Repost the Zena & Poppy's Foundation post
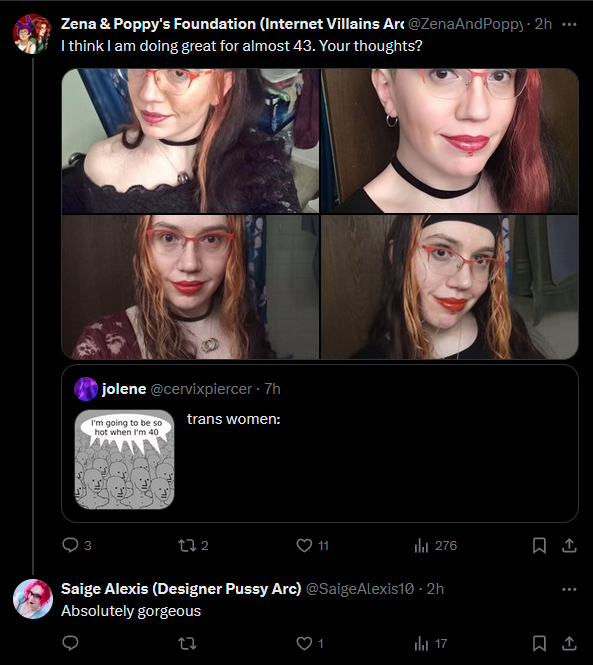This screenshot has height=665, width=593. (193, 545)
